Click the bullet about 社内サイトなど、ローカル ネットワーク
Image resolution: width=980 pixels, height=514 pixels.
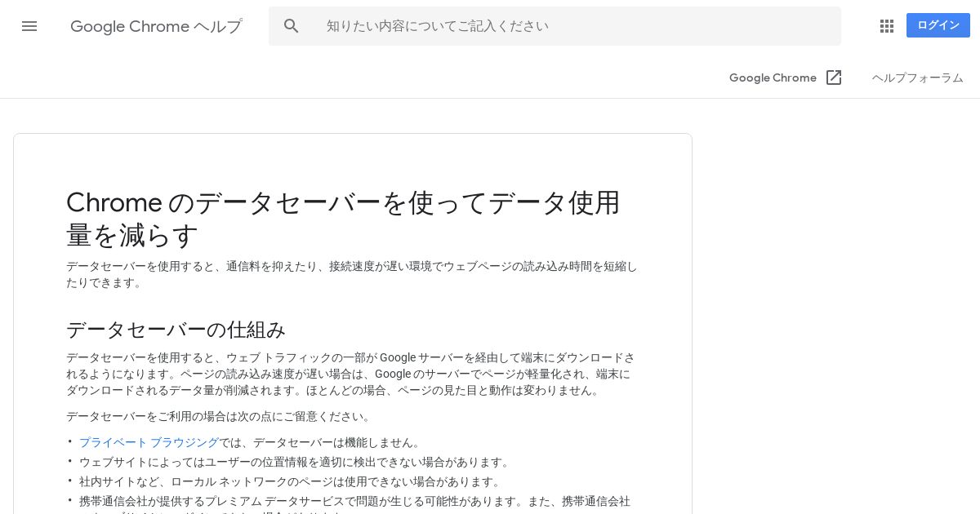291,481
